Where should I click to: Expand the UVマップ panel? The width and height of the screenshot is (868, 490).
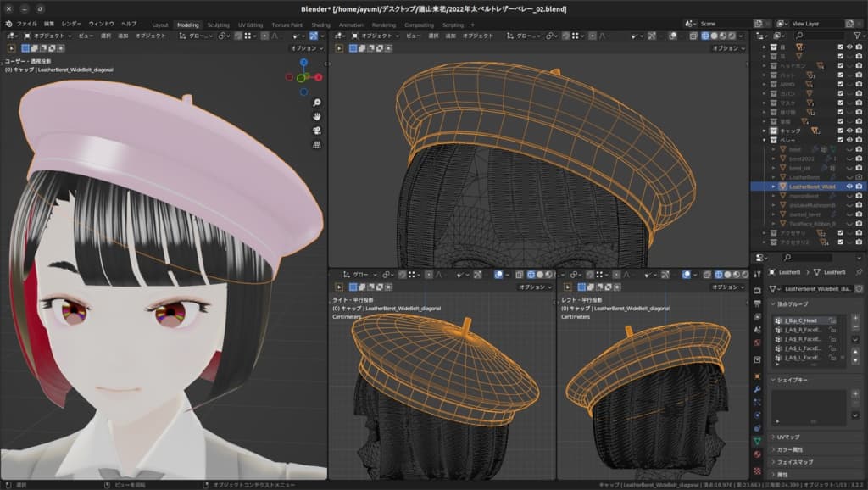pos(789,437)
